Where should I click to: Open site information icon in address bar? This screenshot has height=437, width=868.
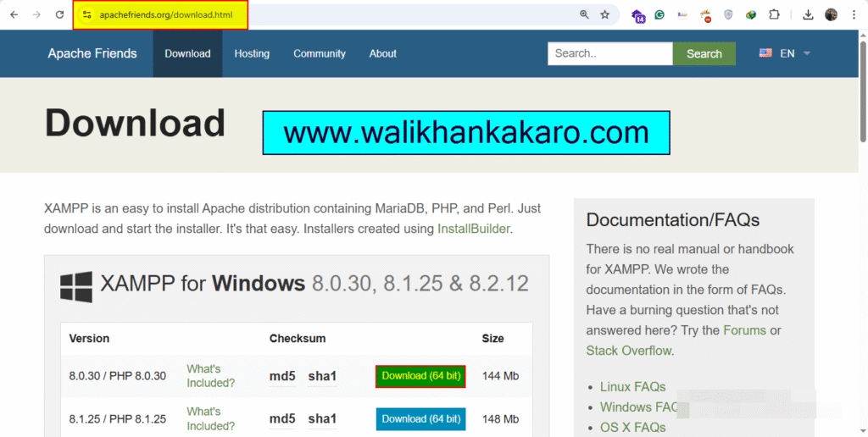coord(86,15)
